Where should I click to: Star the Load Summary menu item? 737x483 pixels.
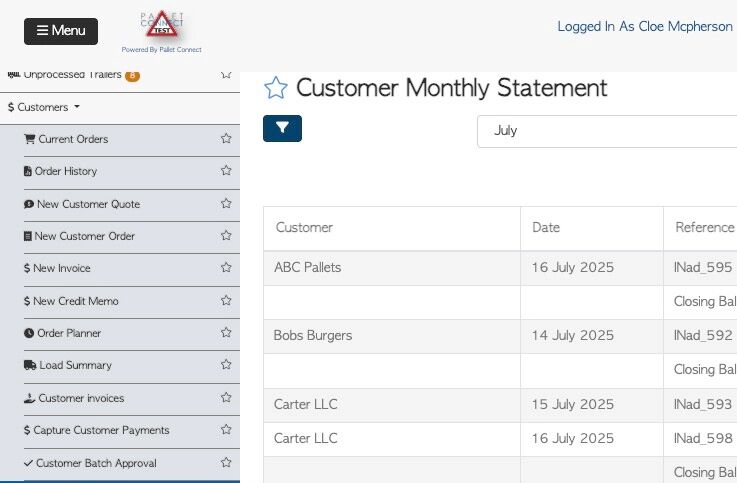[226, 365]
